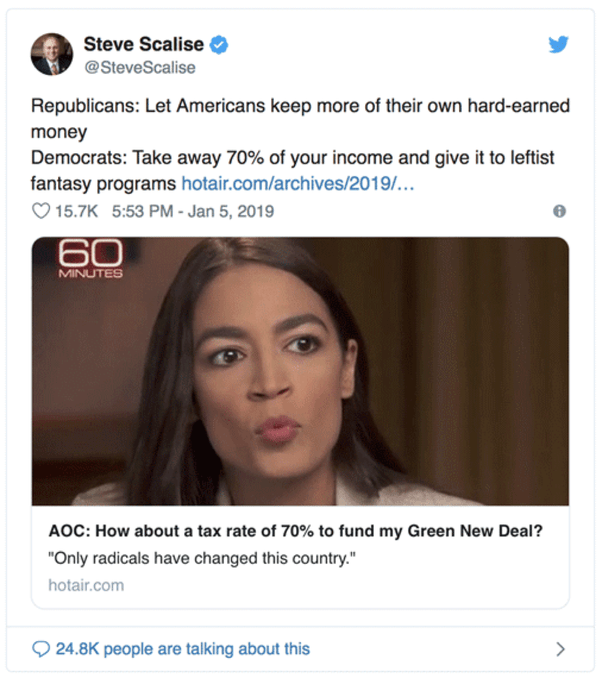Click the 15.7K likes count
Viewport: 602px width, 678px height.
tap(77, 211)
